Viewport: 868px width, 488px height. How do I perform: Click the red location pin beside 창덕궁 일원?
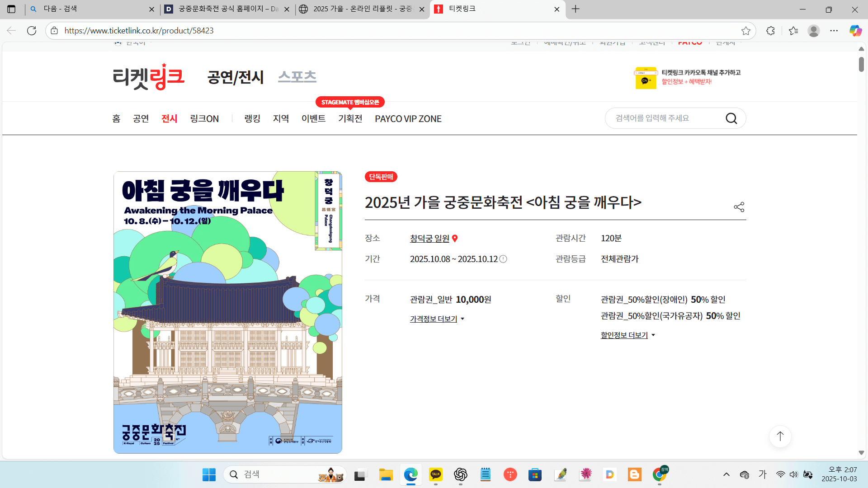(456, 239)
